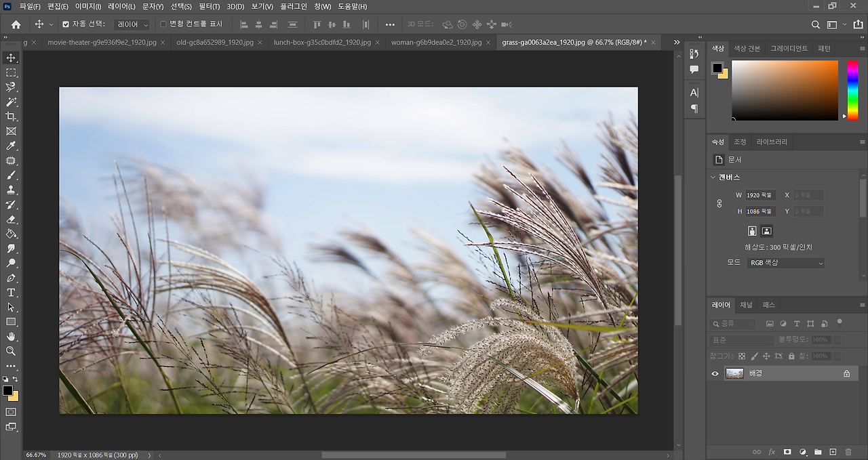Switch to the woman-g6b9dea0e2_1920.jpg document tab

[x=436, y=42]
